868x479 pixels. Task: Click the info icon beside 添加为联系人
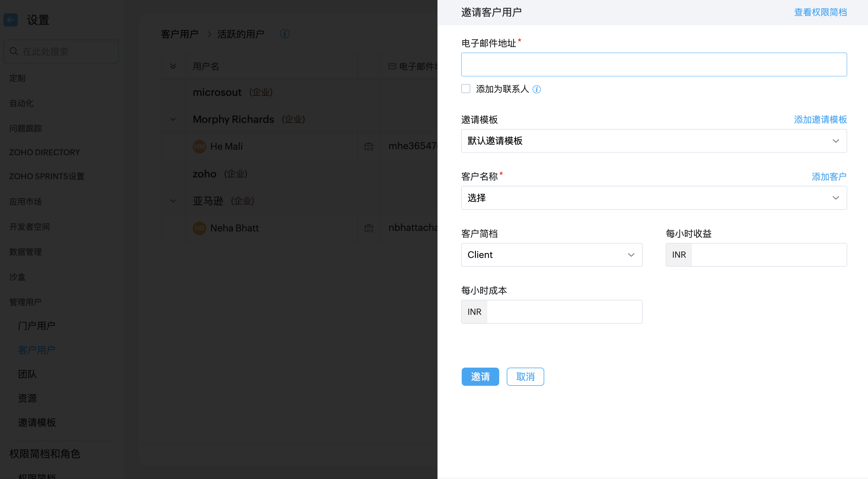(536, 89)
